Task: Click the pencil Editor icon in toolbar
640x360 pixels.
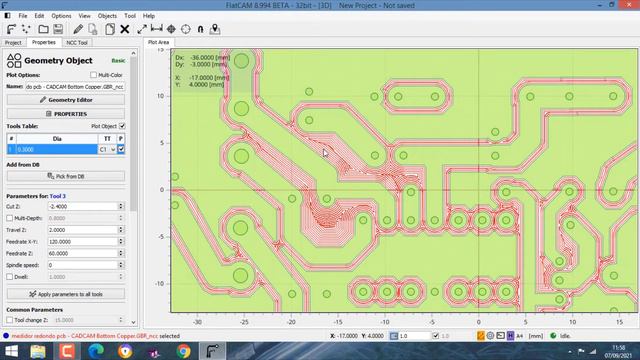Action: pos(78,29)
